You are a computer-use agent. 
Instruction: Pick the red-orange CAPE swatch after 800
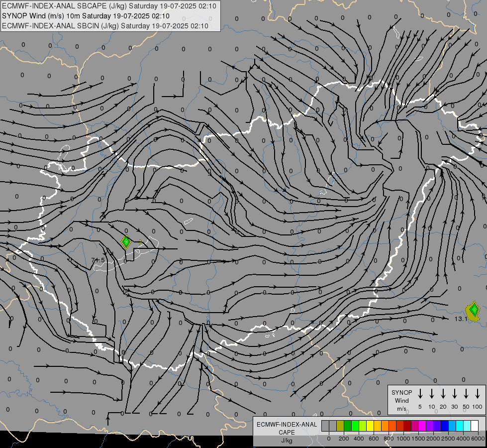pos(392,426)
